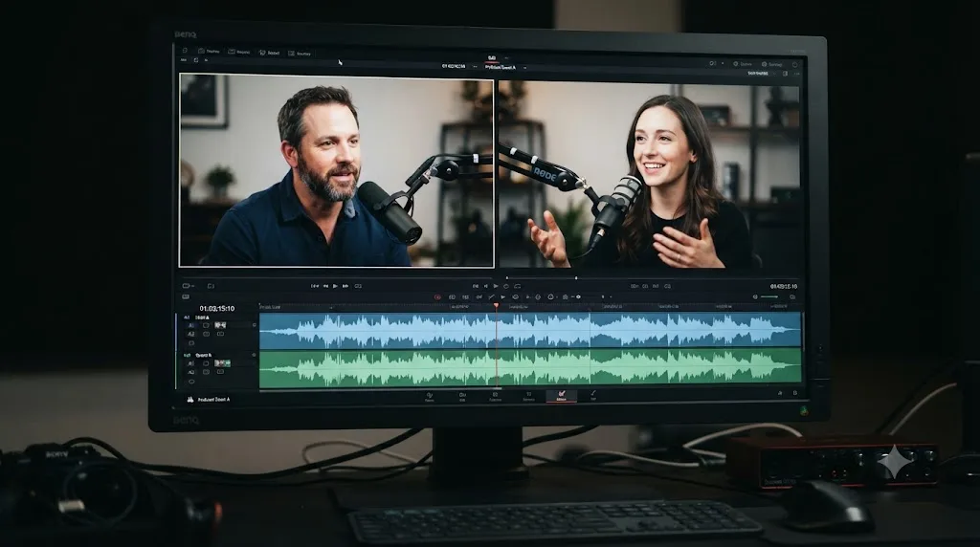Click clip thumbnail in the green track header
The height and width of the screenshot is (547, 980).
pyautogui.click(x=222, y=362)
